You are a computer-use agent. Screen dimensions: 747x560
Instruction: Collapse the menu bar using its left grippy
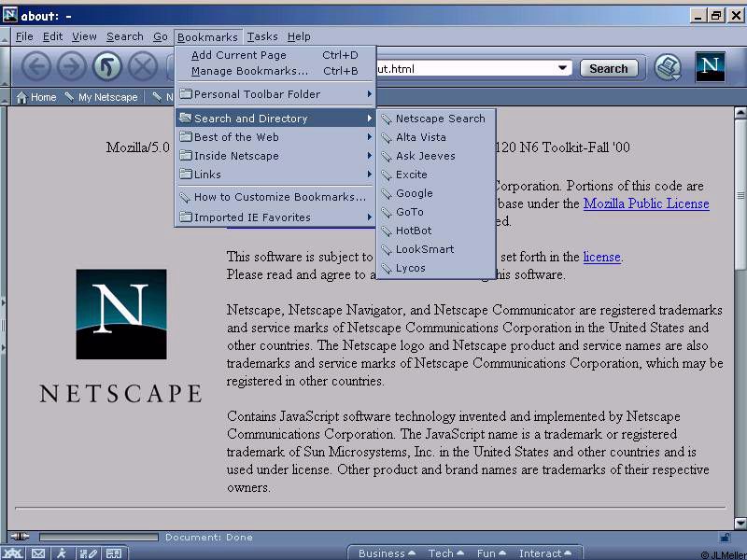pos(5,36)
